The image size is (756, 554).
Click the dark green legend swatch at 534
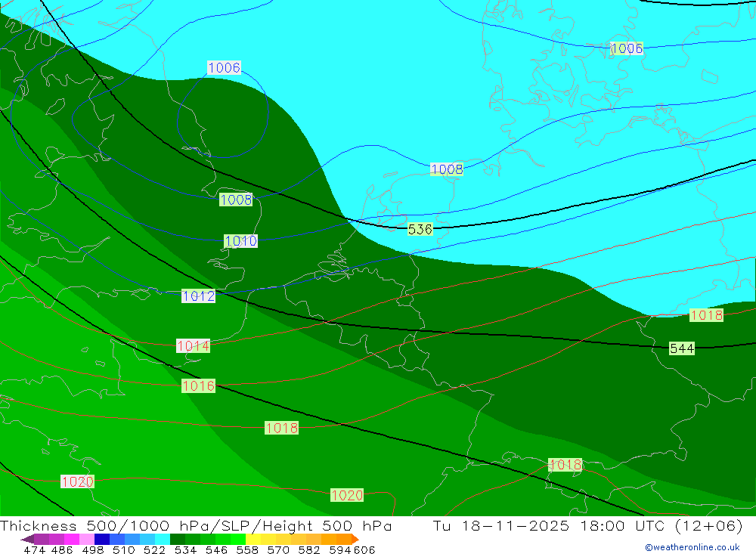(178, 539)
